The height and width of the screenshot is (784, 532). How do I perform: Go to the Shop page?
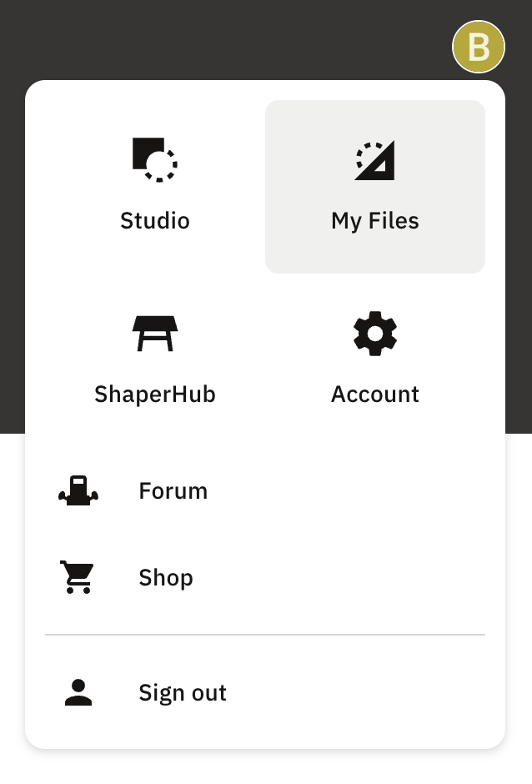click(x=166, y=577)
